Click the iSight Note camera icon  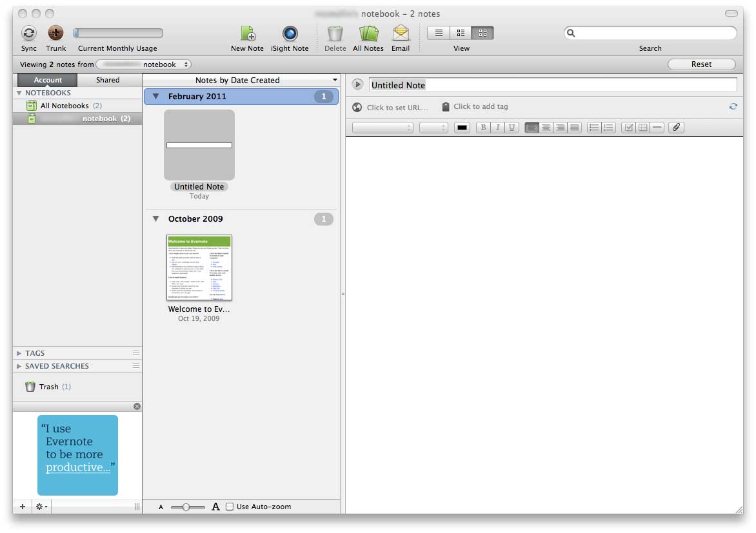290,34
